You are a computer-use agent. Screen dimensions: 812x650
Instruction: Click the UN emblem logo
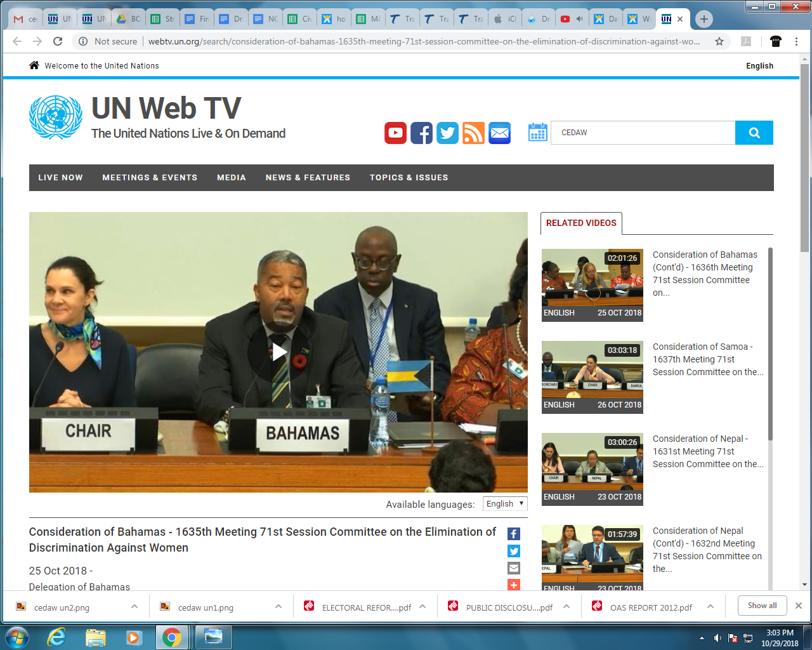pos(56,117)
